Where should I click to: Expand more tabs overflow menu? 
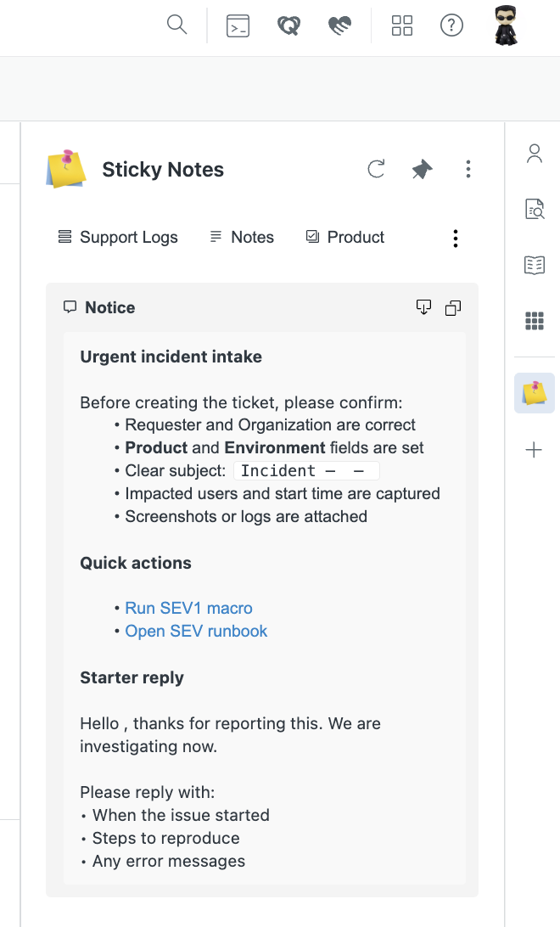point(456,238)
